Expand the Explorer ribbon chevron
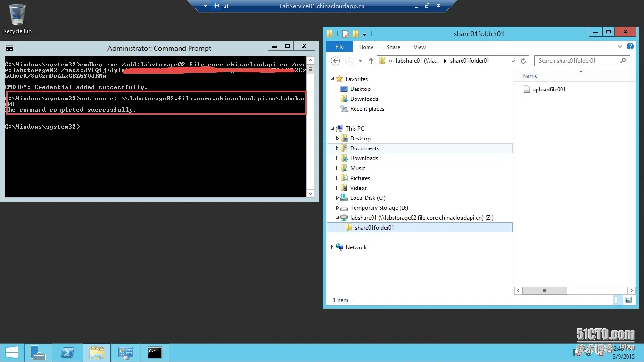Viewport: 644px width, 362px height. 620,47
